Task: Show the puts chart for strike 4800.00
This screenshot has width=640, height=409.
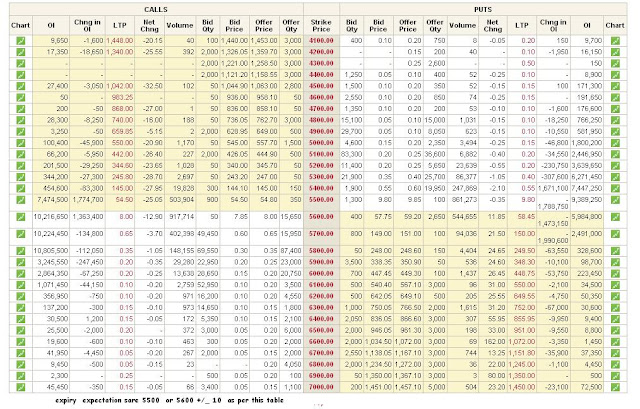Action: (615, 120)
